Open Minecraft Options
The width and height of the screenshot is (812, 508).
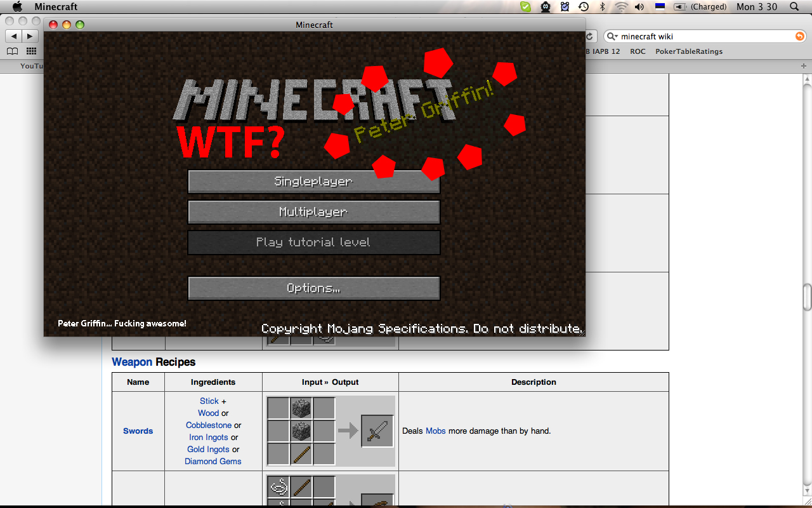[x=314, y=288]
